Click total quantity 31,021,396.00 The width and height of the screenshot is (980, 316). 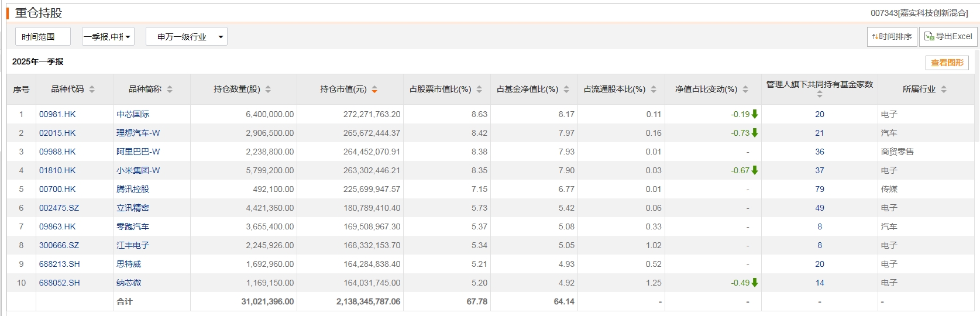[267, 301]
